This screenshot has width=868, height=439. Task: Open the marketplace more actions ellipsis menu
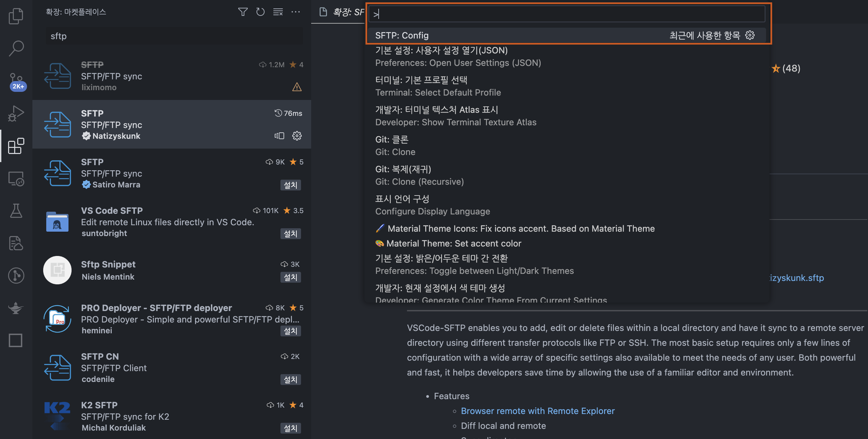[x=296, y=12]
